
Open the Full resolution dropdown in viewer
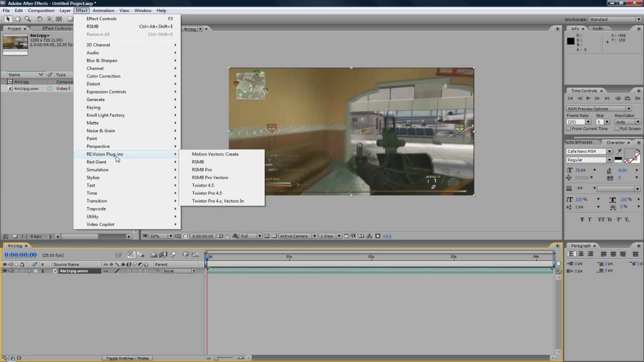pos(251,236)
